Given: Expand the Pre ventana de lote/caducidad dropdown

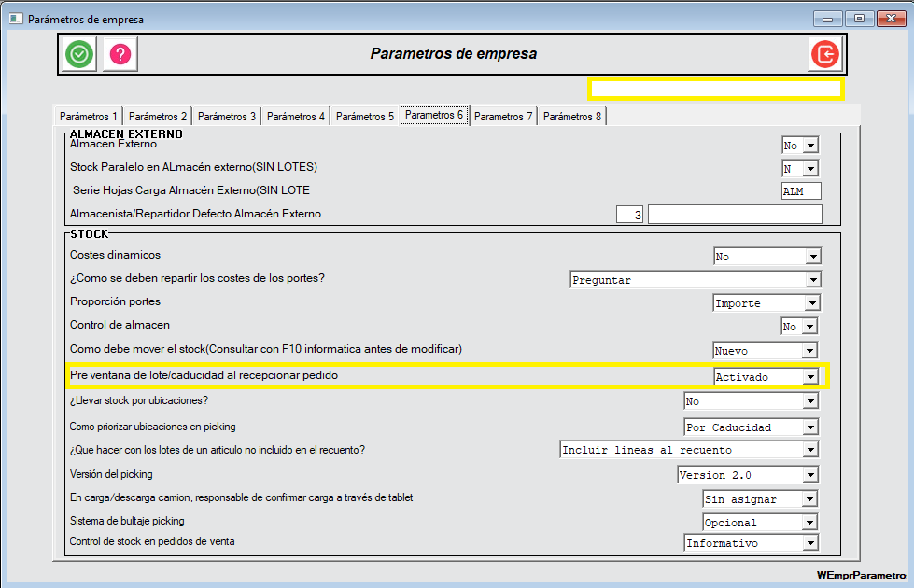Looking at the screenshot, I should pyautogui.click(x=811, y=377).
